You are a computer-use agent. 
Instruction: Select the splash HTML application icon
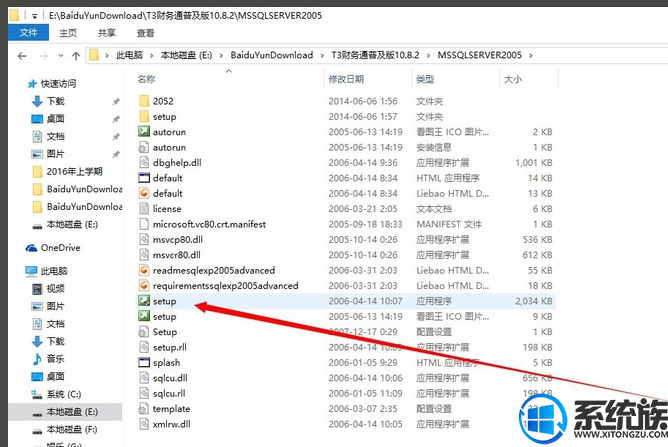click(x=144, y=362)
